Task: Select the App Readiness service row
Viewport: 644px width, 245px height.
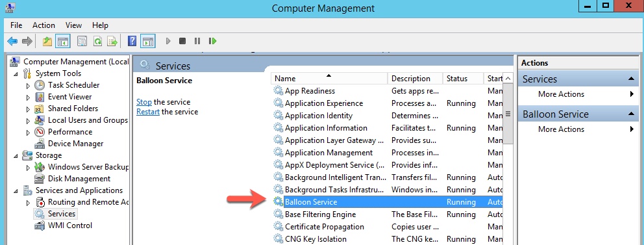Action: click(388, 91)
